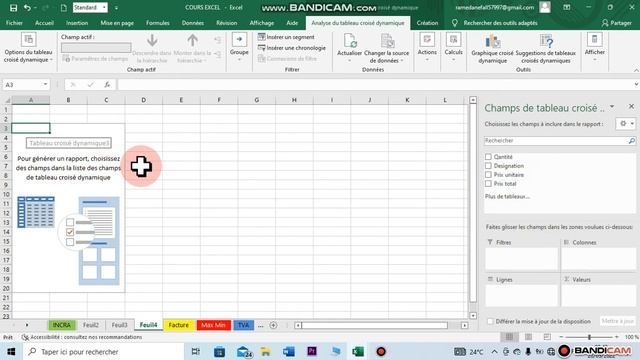Image resolution: width=640 pixels, height=360 pixels.
Task: Open File Explorer in the taskbar
Action: 266,351
